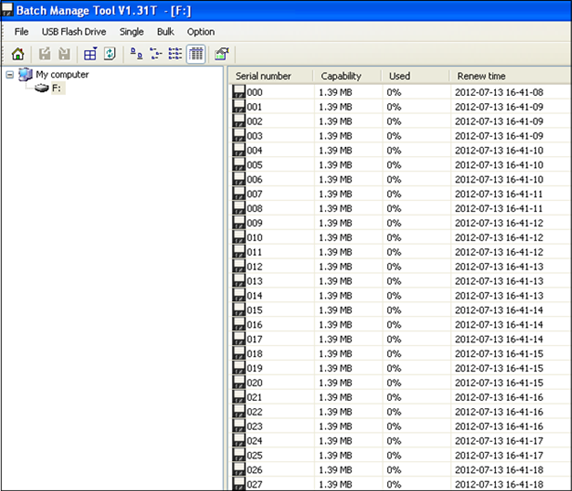Viewport: 572px width, 491px height.
Task: Switch to large icons view
Action: point(136,54)
